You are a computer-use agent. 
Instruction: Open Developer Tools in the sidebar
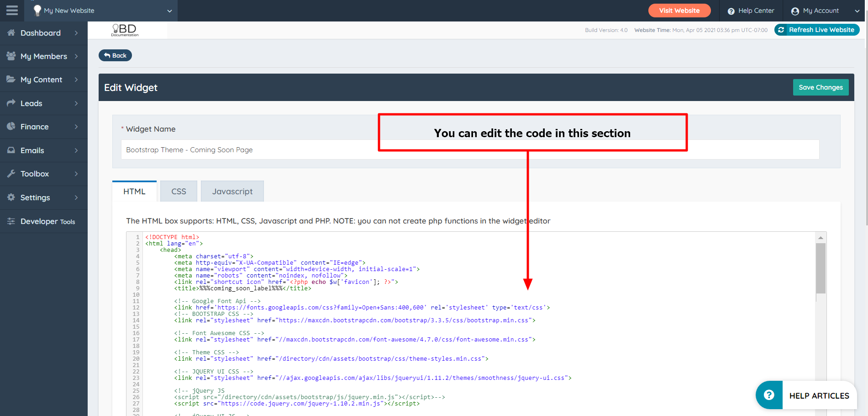44,221
